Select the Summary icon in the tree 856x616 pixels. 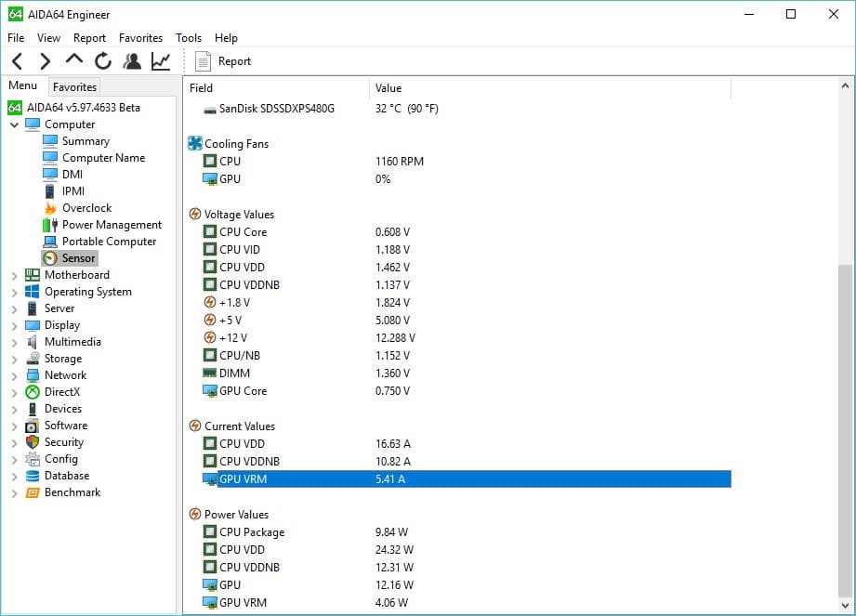pyautogui.click(x=50, y=141)
